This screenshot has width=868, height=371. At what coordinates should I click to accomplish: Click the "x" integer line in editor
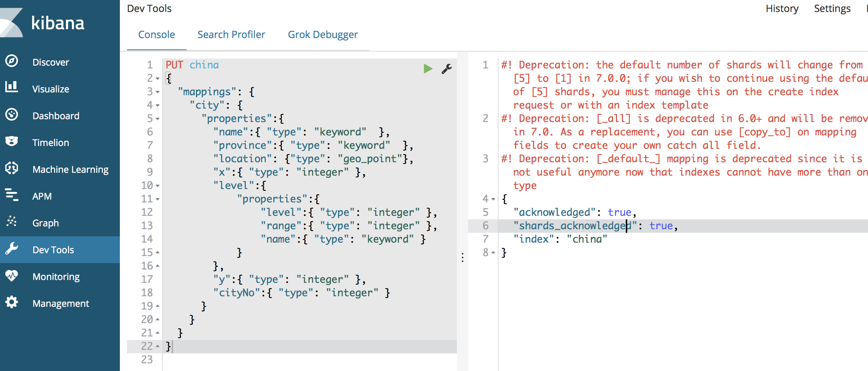click(x=289, y=172)
